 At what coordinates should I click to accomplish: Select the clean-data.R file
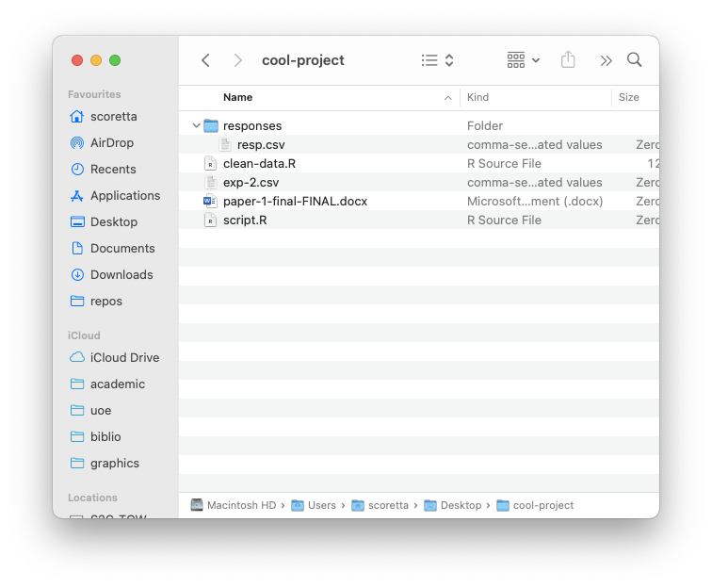click(x=259, y=164)
